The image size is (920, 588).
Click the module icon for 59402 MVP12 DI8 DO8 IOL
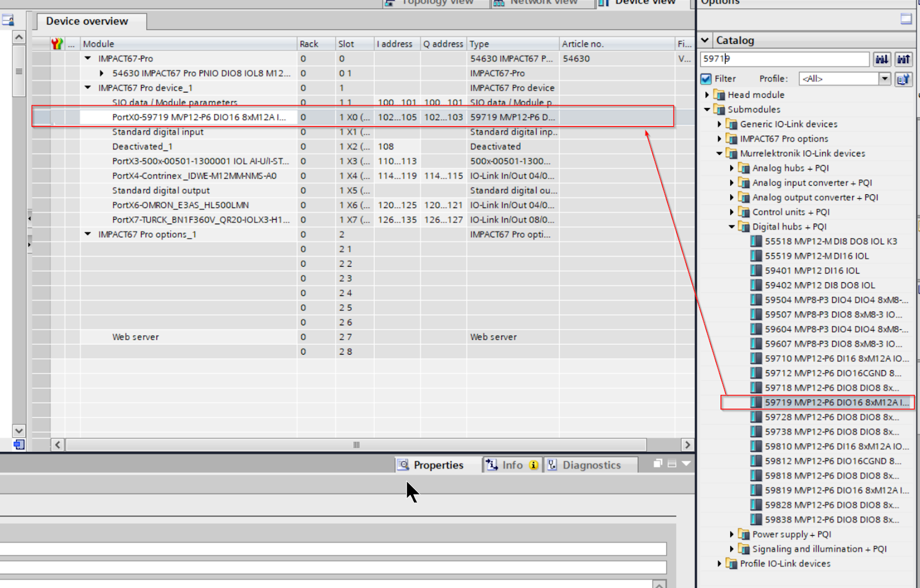(x=756, y=285)
